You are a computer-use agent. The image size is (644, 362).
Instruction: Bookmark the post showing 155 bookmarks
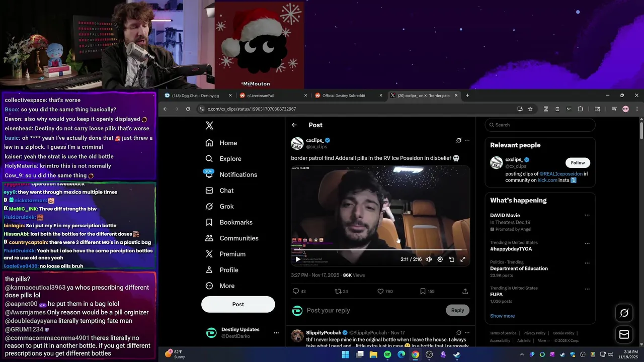pos(423,291)
